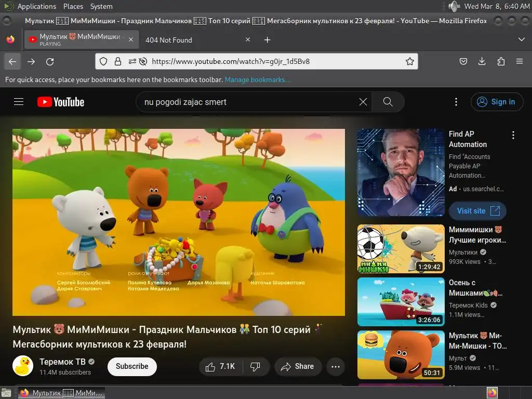Viewport: 532px width, 399px height.
Task: Click the main video player
Action: coord(179,222)
